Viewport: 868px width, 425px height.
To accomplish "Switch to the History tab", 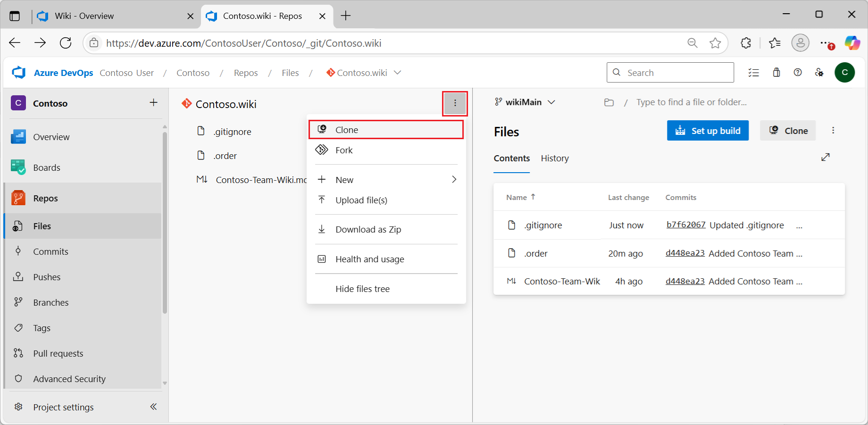I will [554, 158].
